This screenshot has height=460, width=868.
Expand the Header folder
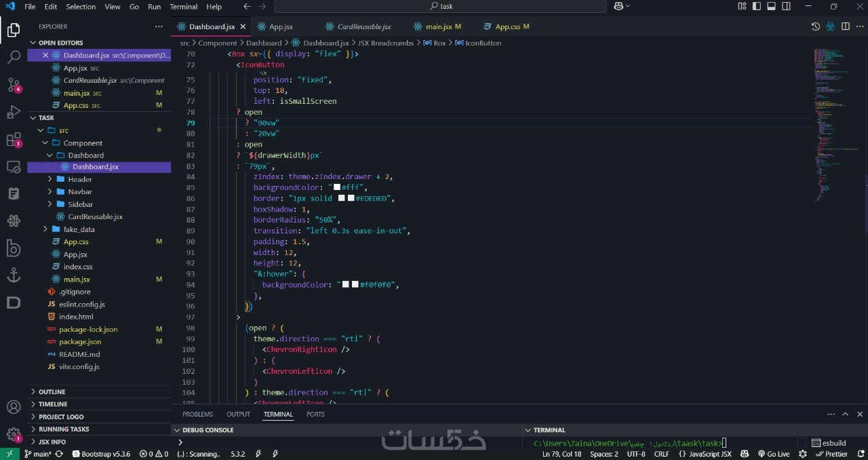(x=99, y=179)
